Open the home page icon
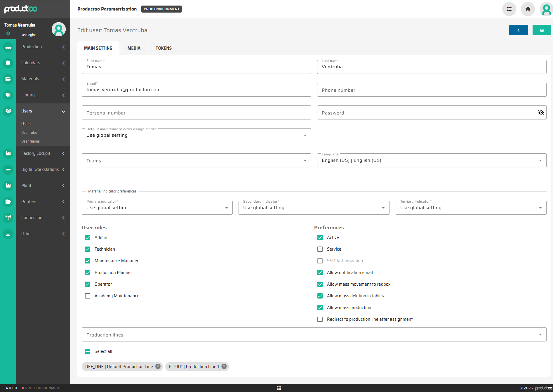 tap(528, 9)
